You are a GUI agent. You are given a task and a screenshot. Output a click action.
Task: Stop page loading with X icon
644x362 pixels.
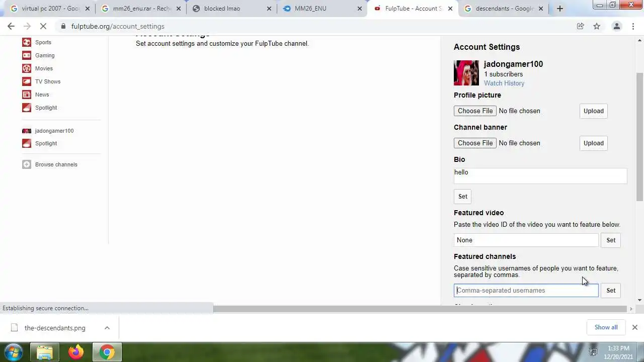point(43,26)
